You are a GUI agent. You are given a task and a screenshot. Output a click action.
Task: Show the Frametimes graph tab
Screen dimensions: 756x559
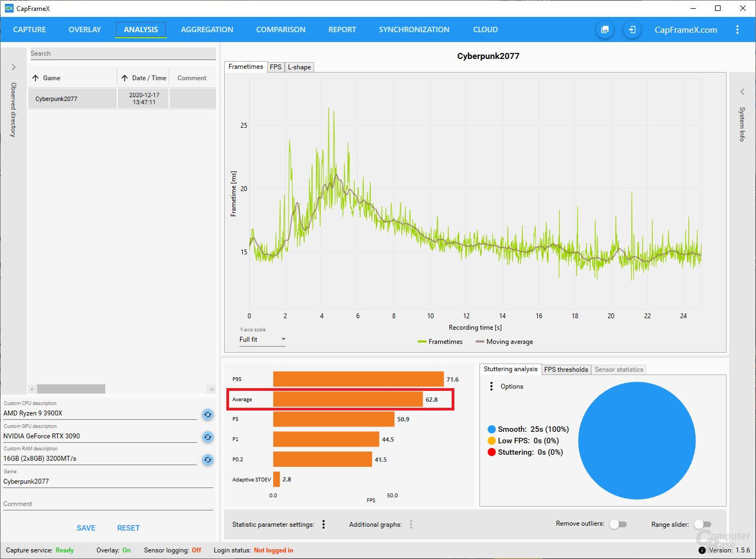(245, 67)
